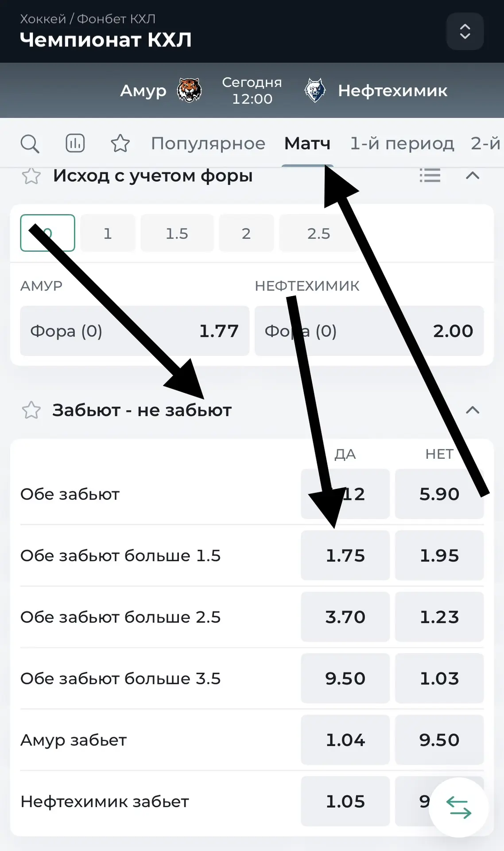Bet on Нефтехимик Фора (0) at 2.00
Screen dimensions: 504x851
[369, 331]
